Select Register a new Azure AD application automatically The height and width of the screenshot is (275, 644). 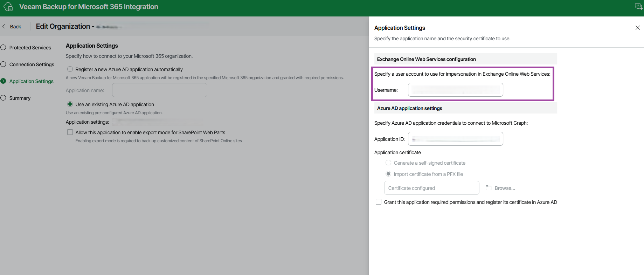[x=70, y=69]
